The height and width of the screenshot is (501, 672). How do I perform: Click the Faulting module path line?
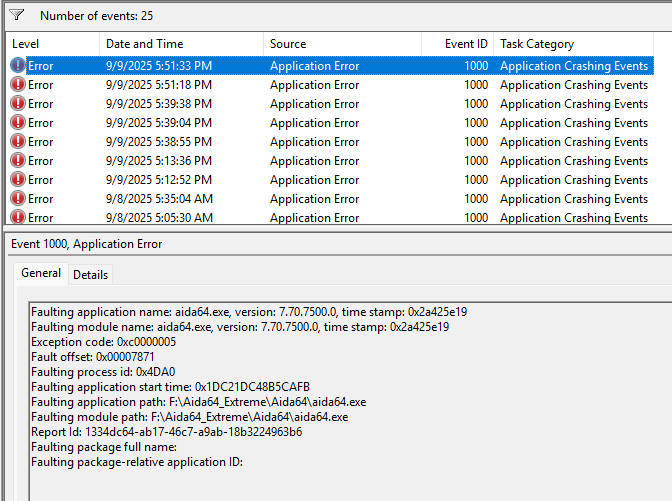[189, 417]
